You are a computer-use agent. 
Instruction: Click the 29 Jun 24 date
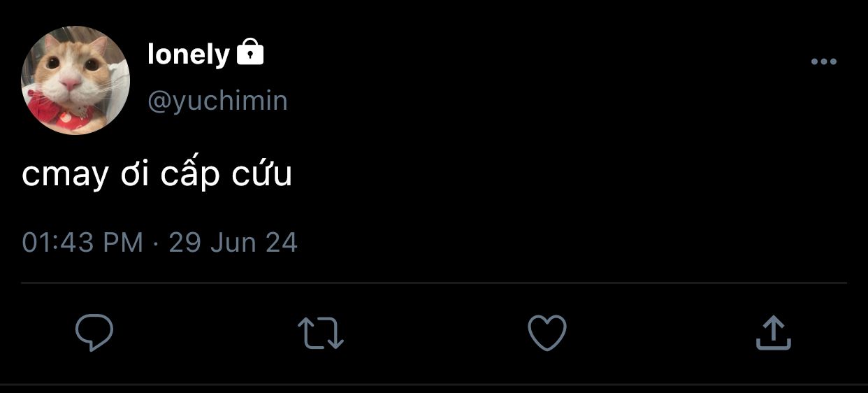(233, 243)
